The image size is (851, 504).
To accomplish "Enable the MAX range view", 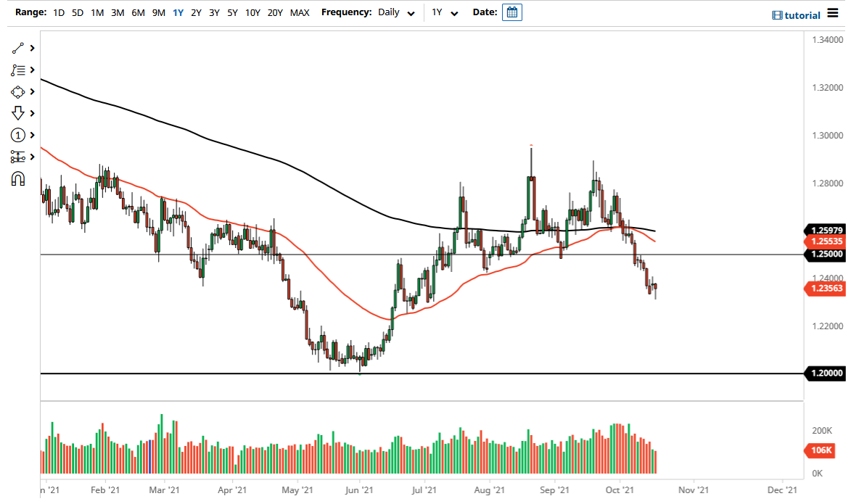I will [x=299, y=12].
